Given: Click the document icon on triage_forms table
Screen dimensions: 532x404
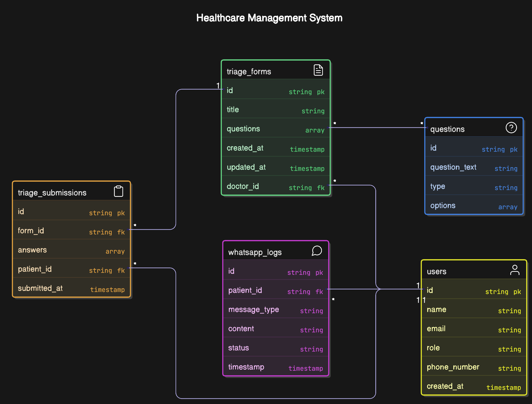Looking at the screenshot, I should click(318, 70).
